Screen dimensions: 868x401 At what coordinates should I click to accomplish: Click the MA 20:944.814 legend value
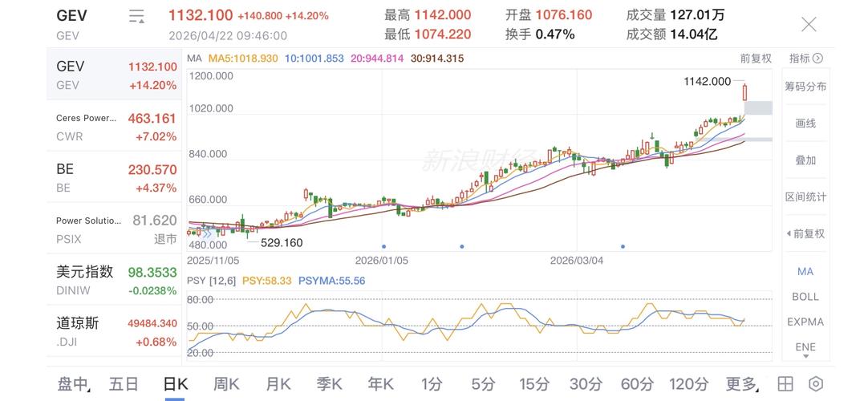[x=377, y=58]
